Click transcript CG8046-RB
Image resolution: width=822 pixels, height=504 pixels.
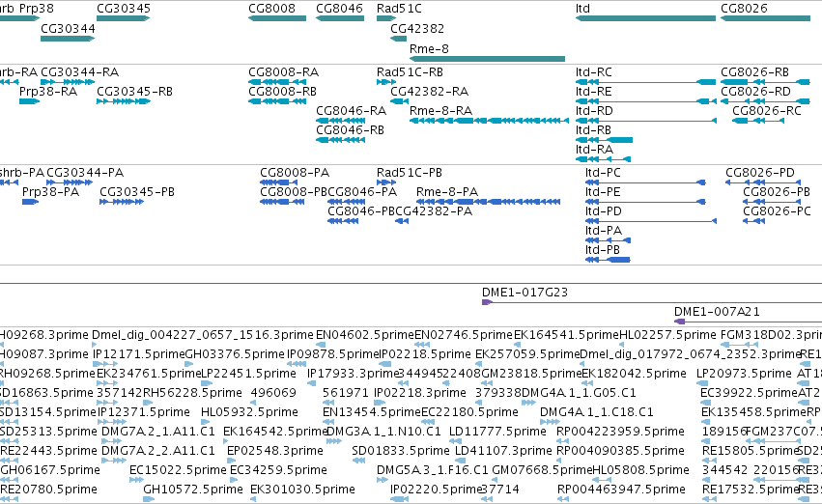click(340, 140)
